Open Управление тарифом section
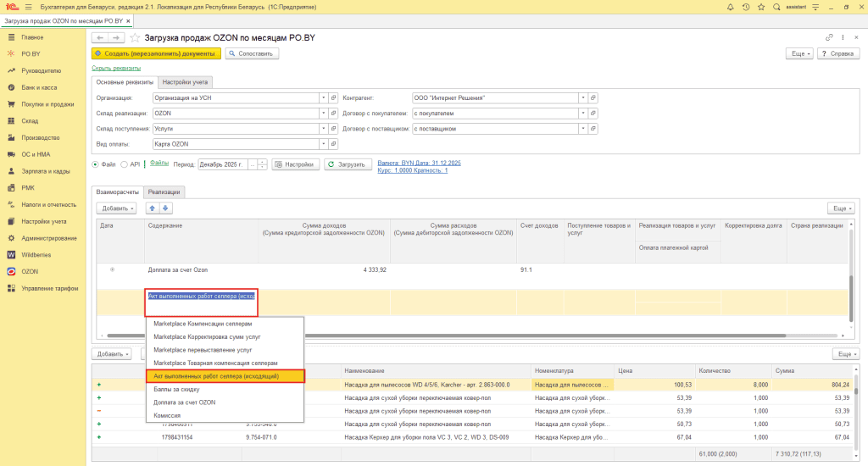 pyautogui.click(x=49, y=288)
